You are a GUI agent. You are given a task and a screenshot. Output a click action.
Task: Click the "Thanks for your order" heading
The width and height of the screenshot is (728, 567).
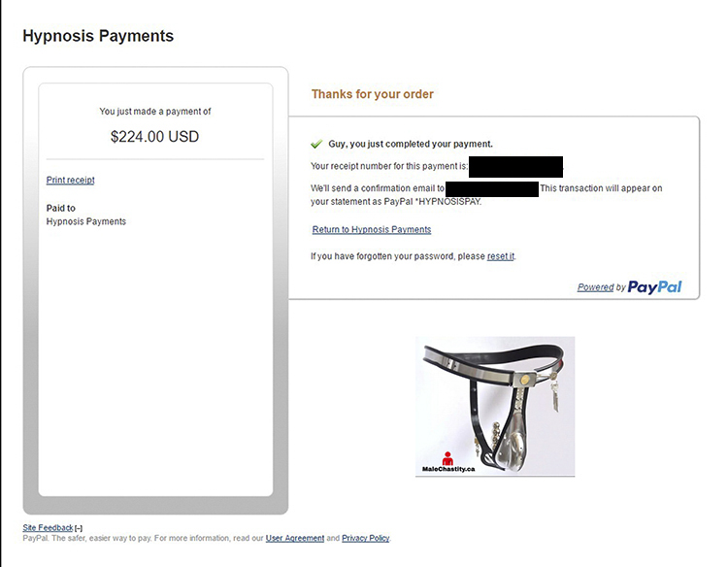(x=372, y=94)
